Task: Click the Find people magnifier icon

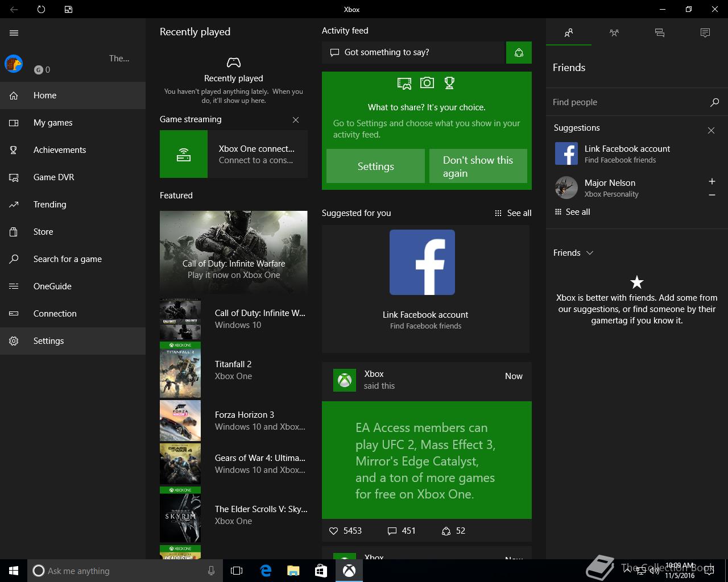Action: coord(715,102)
